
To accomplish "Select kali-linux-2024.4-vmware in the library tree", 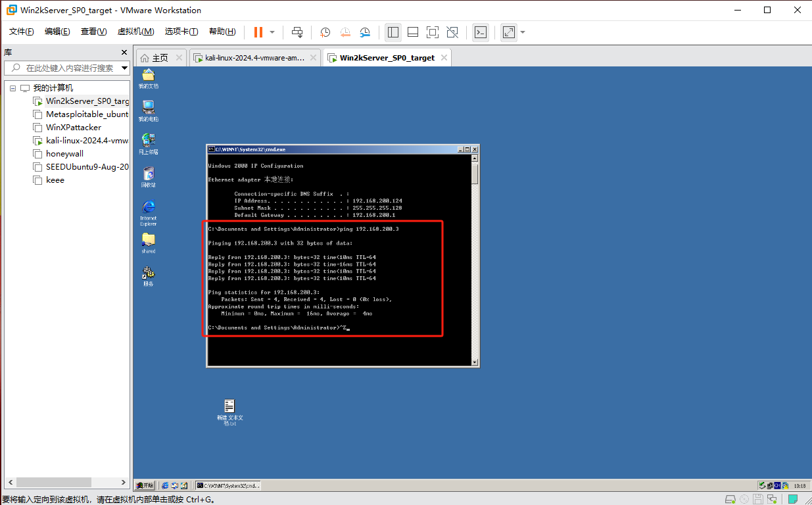I will click(x=81, y=141).
